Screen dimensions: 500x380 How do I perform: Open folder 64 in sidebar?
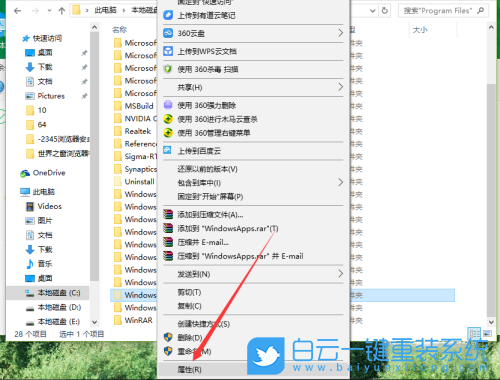click(x=36, y=125)
